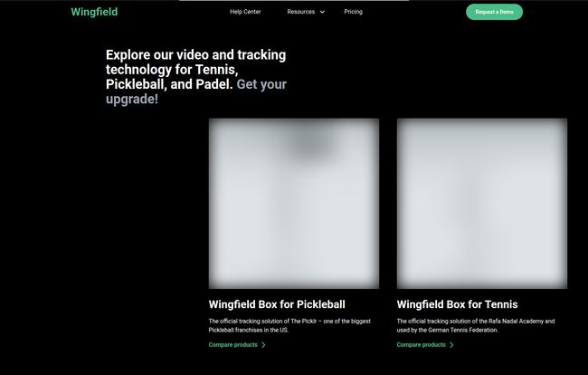Click the 'Explore our video and tracking' headline
588x375 pixels.
click(x=195, y=55)
